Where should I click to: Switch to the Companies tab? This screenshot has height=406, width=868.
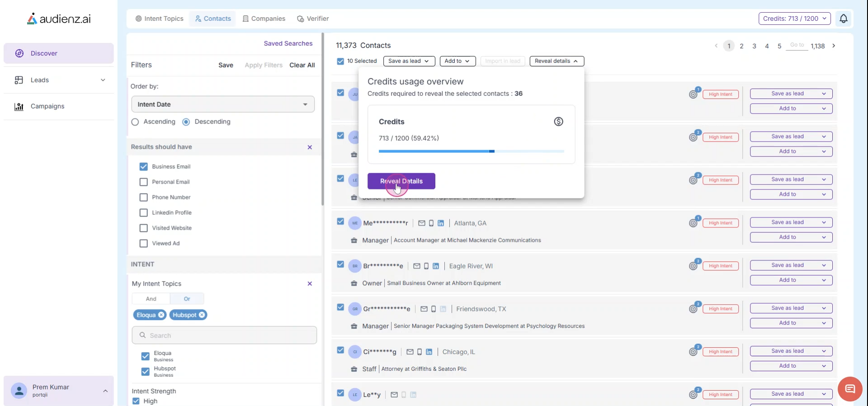[264, 19]
